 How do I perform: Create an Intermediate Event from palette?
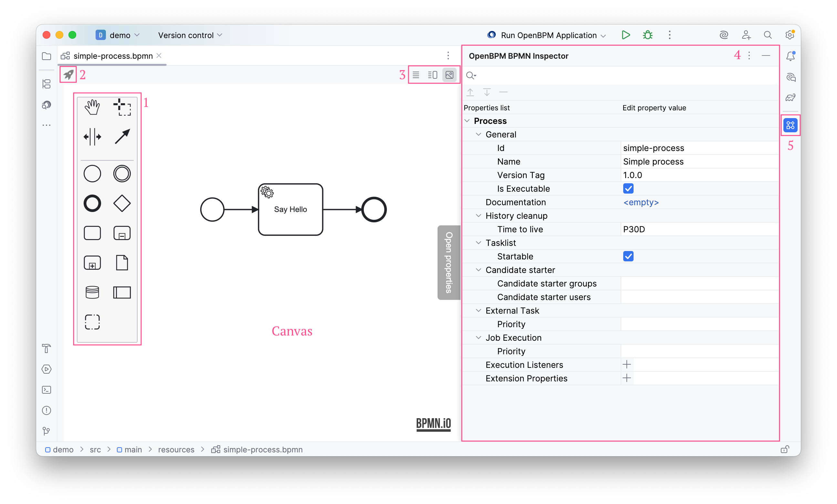pyautogui.click(x=122, y=174)
